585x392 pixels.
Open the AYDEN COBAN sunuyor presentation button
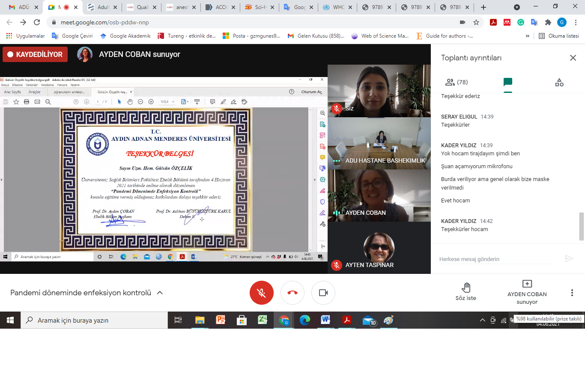[527, 292]
